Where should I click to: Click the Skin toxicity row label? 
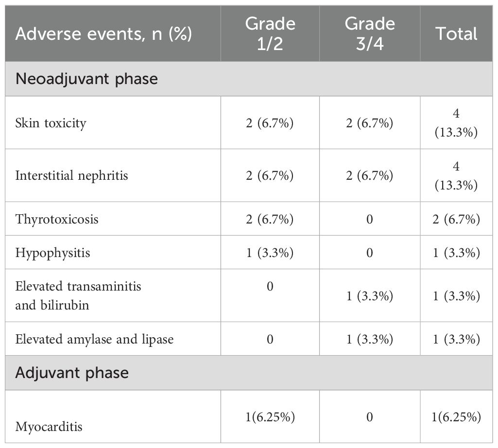click(x=51, y=123)
